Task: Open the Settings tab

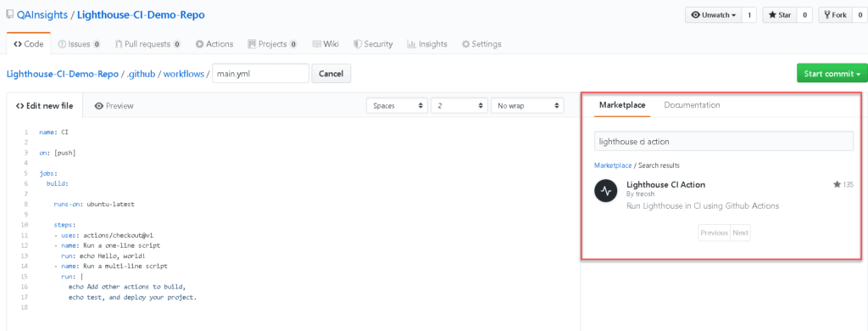Action: click(x=481, y=44)
